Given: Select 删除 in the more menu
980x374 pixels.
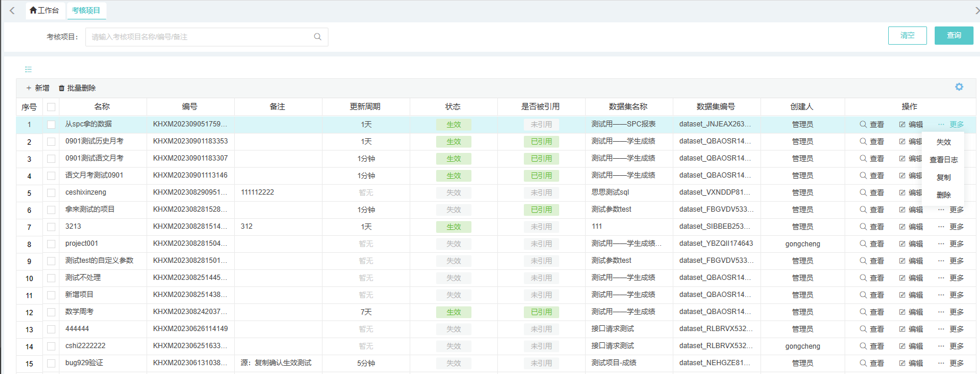Looking at the screenshot, I should coord(944,195).
